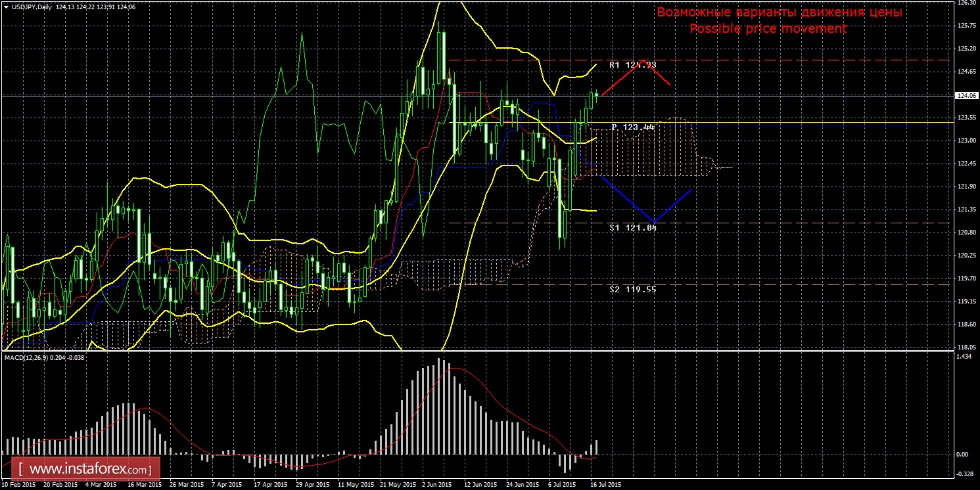Click the 2 Jun 2015 date label

(x=436, y=485)
